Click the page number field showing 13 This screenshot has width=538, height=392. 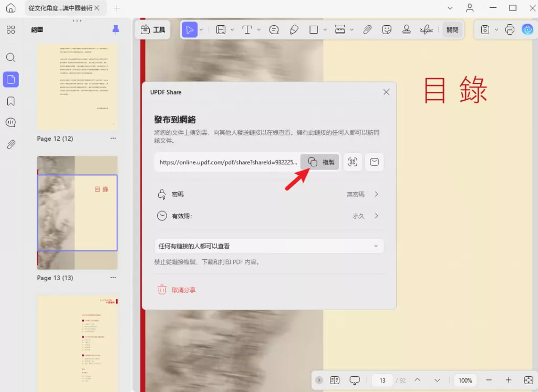382,380
